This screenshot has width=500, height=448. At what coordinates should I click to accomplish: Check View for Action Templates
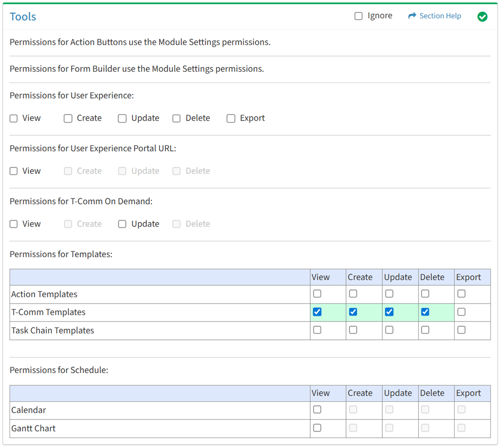[317, 293]
